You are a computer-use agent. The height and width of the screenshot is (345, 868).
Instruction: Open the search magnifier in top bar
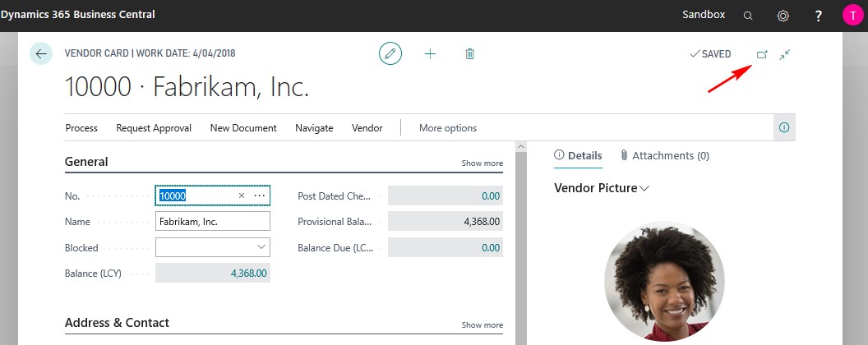pos(748,16)
